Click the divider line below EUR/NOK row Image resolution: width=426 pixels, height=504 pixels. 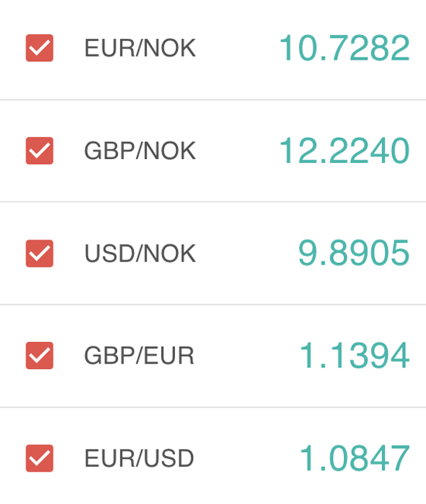coord(213,100)
